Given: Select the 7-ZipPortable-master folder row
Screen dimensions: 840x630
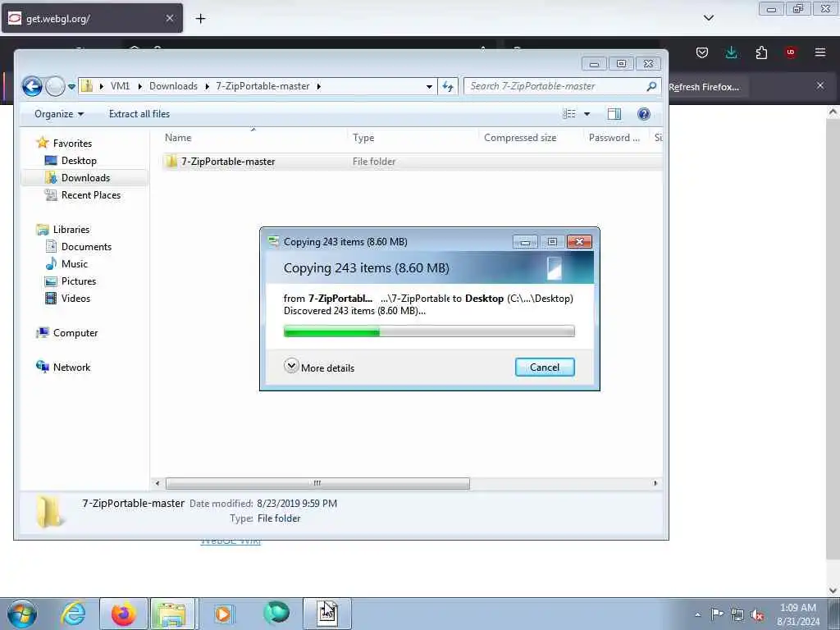Looking at the screenshot, I should pos(412,162).
